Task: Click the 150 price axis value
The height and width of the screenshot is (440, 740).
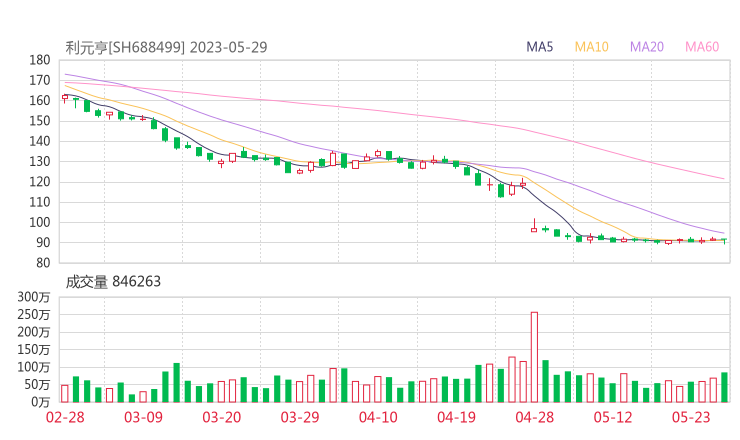Action: (x=40, y=121)
